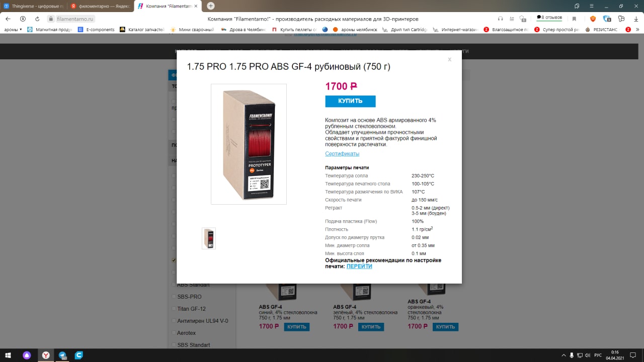
Task: Bookmark this page with the bookmark icon
Action: (x=574, y=19)
